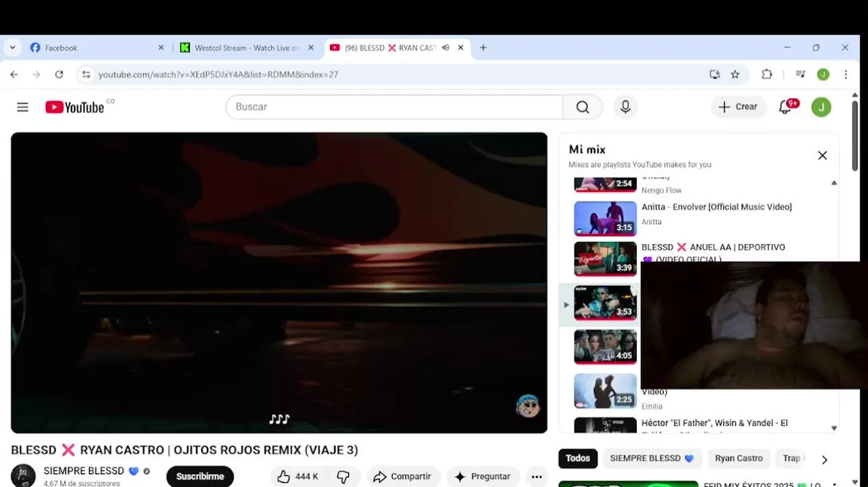Go to the YouTube home logo
This screenshot has width=868, height=487.
[75, 107]
